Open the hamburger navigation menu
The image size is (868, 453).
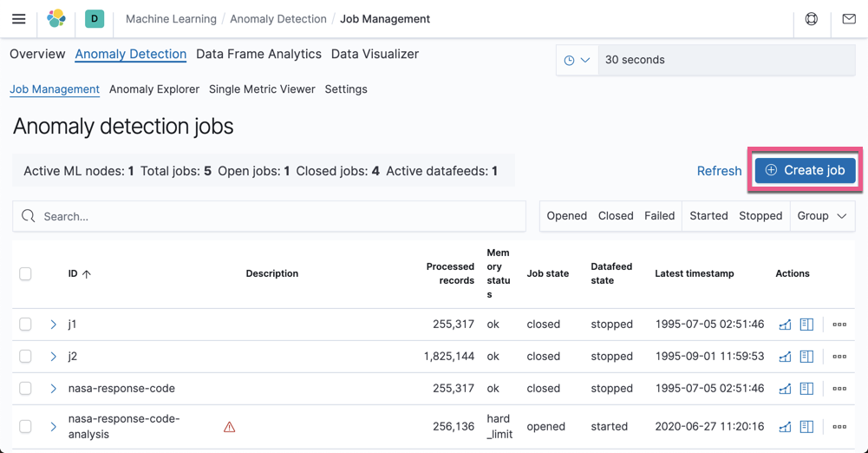(x=18, y=19)
